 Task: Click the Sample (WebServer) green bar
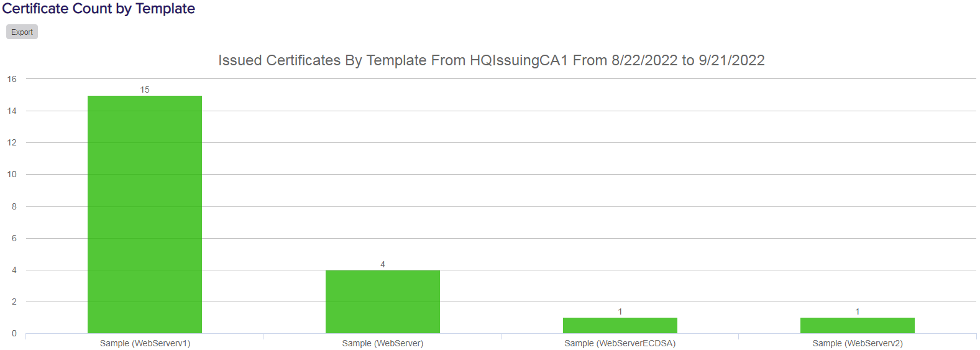point(383,302)
